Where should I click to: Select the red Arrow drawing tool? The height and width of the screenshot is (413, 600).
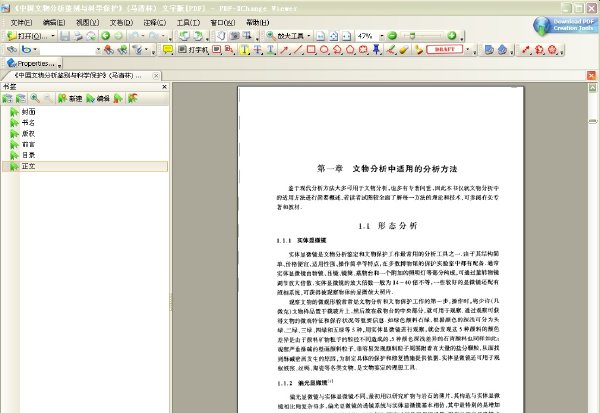(284, 50)
